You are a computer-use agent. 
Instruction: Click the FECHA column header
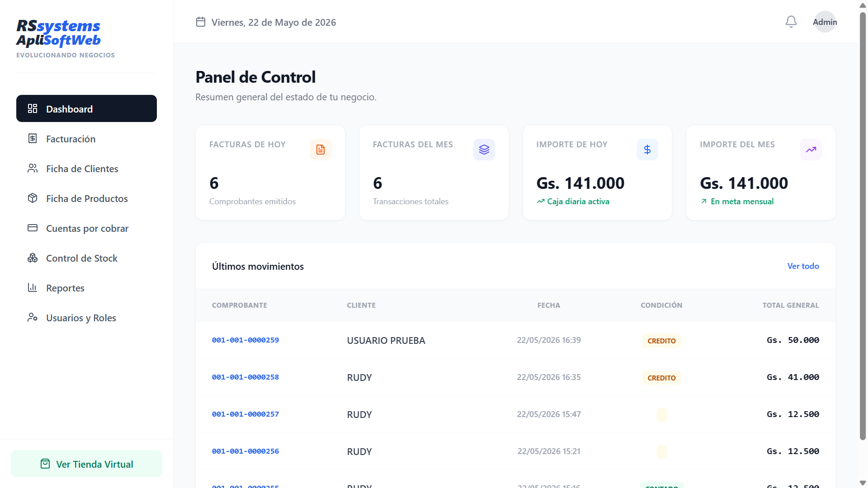[549, 305]
